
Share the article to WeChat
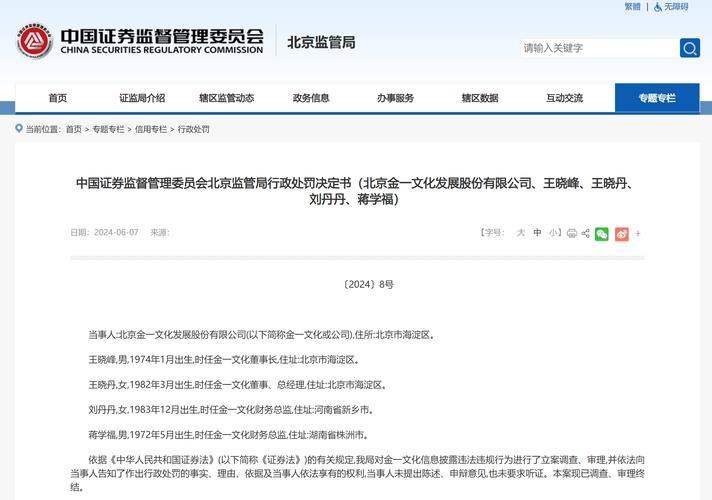(601, 233)
